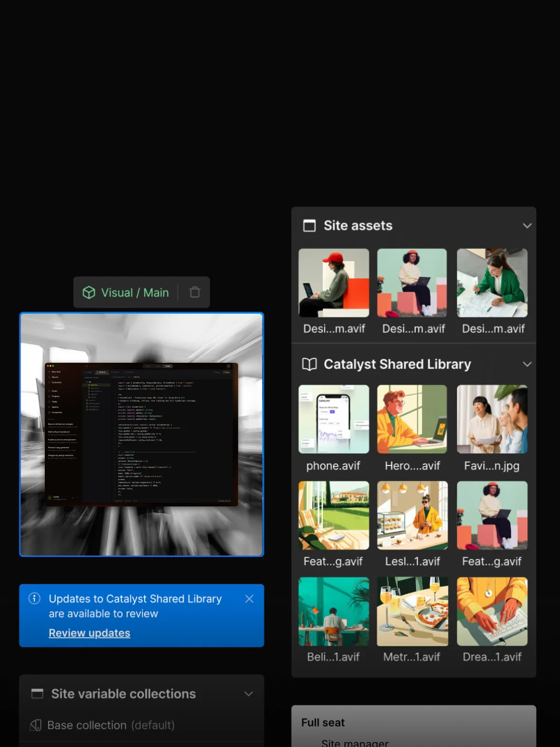Screen dimensions: 560x747
Task: Click the Lesl...1.avif file name
Action: (413, 561)
